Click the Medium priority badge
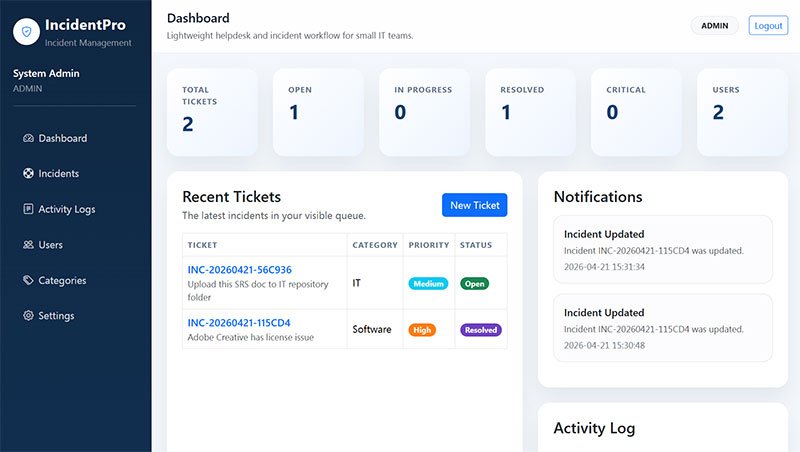The height and width of the screenshot is (452, 800). click(x=428, y=284)
